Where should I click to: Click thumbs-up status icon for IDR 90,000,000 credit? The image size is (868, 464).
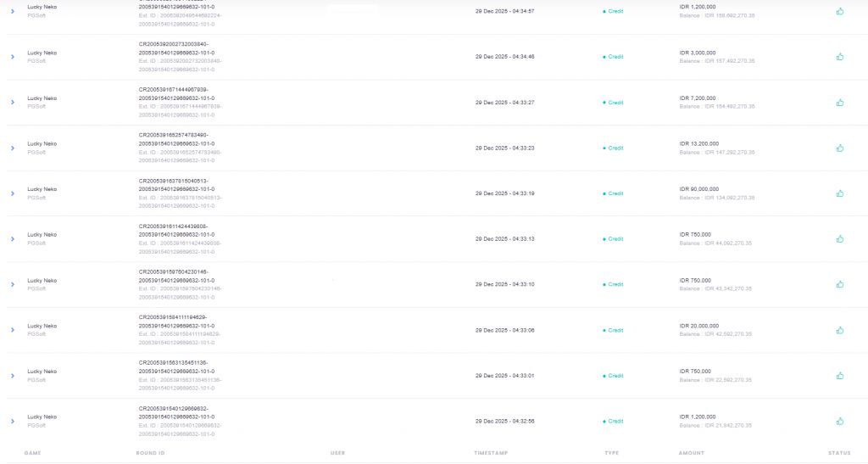840,193
